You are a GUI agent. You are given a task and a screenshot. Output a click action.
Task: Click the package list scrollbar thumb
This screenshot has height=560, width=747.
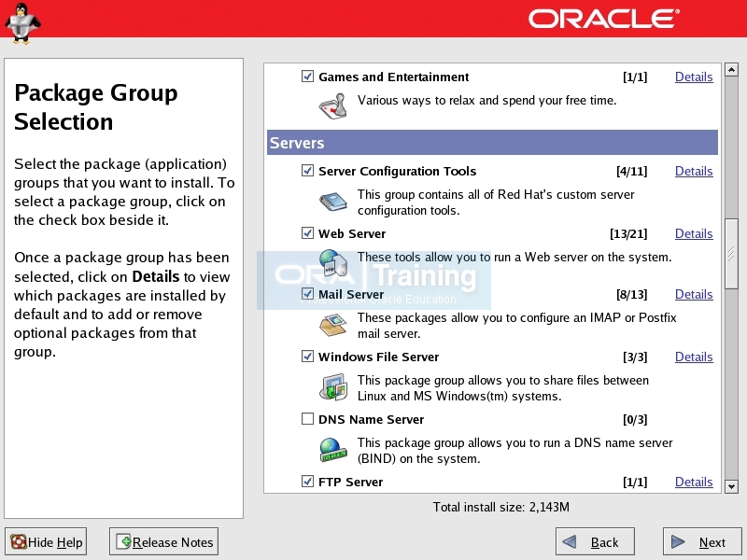click(x=731, y=253)
